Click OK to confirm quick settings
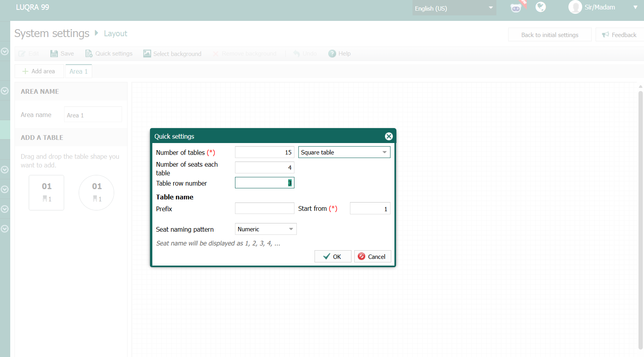Image resolution: width=644 pixels, height=357 pixels. click(333, 257)
